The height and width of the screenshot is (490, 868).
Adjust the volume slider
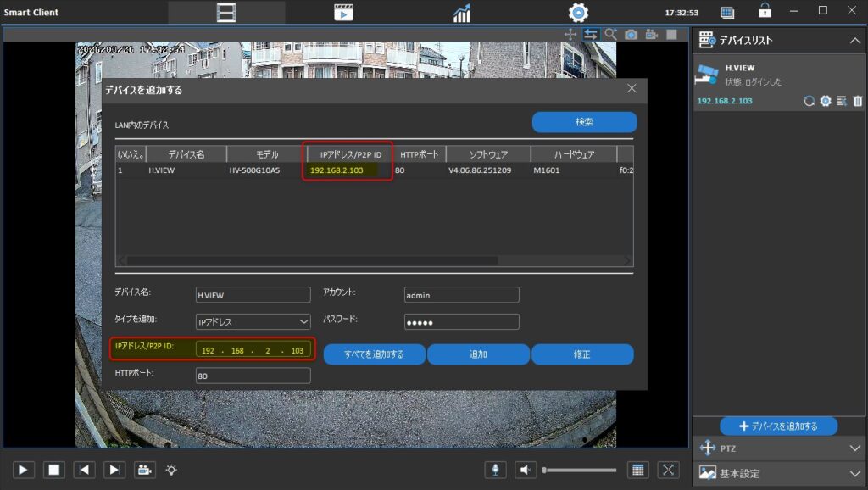coord(579,470)
